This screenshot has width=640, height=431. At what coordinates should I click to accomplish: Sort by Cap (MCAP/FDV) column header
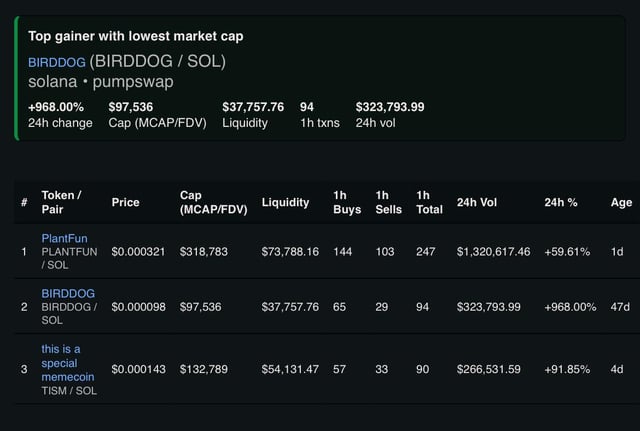213,202
